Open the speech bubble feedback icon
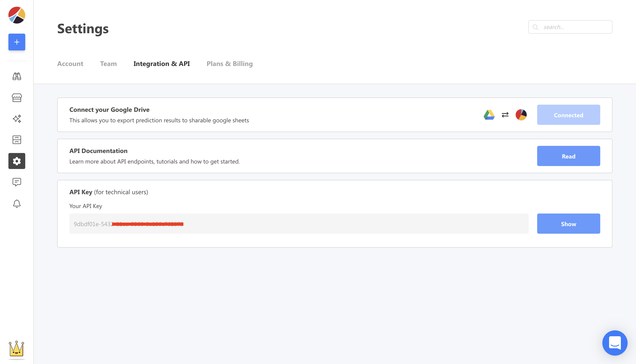636x364 pixels. 17,182
